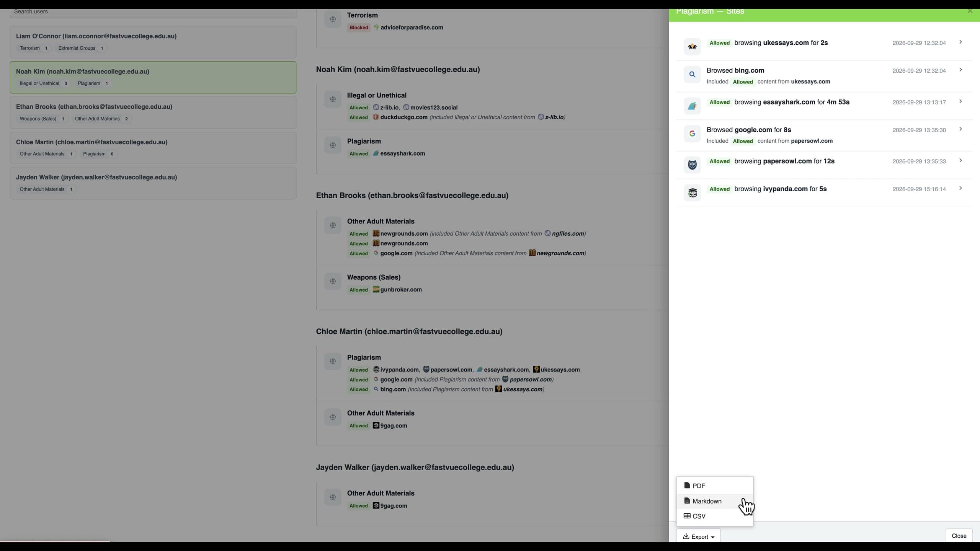Click the duckduckgo.com favicon
980x551 pixels.
pyautogui.click(x=376, y=117)
